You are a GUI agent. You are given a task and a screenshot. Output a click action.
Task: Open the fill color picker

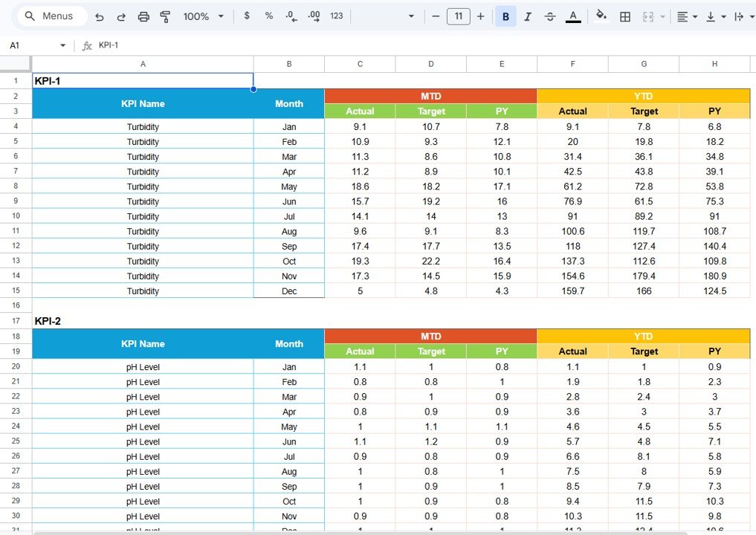point(601,16)
